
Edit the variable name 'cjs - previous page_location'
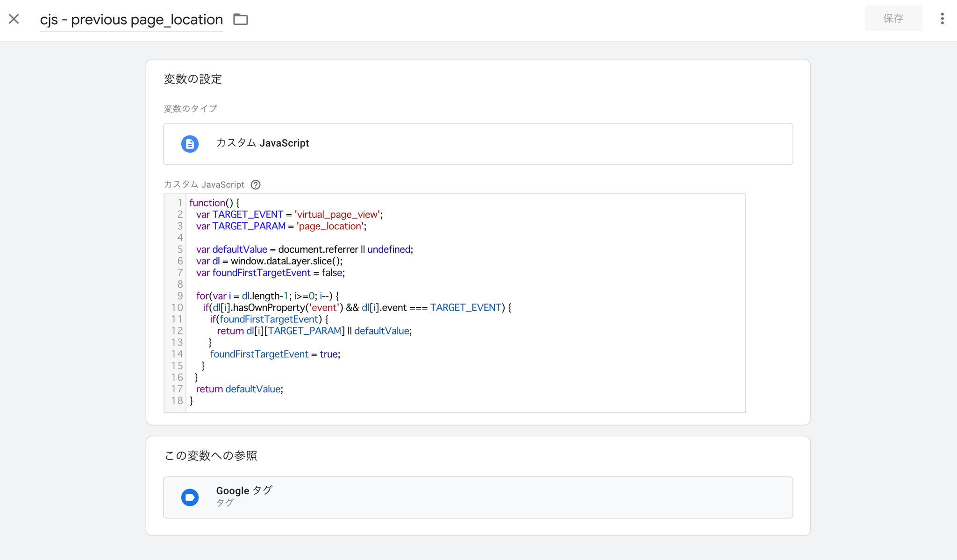tap(131, 20)
